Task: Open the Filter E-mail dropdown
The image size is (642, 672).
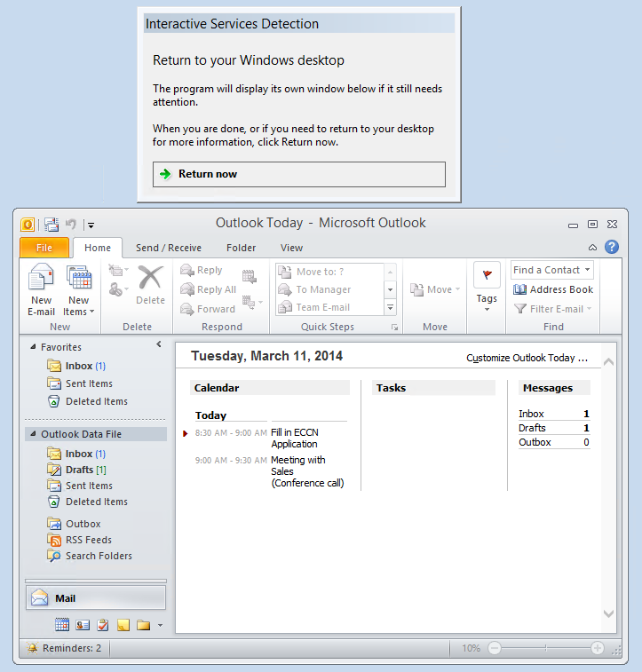Action: click(553, 309)
